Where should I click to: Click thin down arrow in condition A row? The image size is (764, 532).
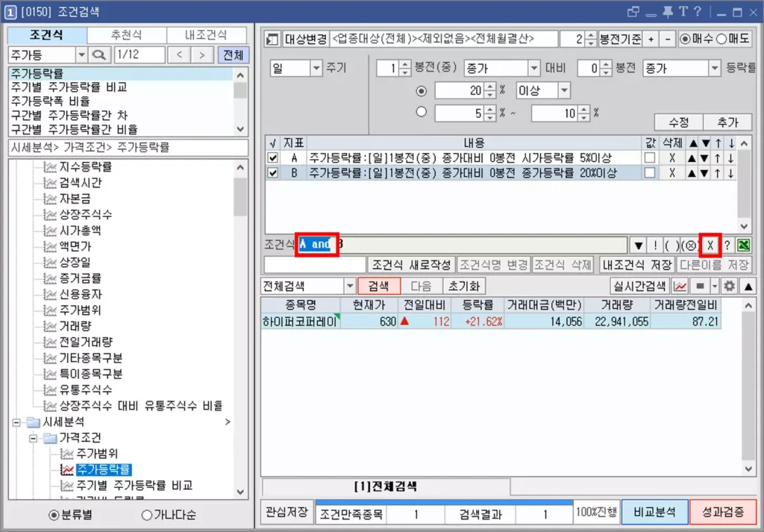coord(731,158)
